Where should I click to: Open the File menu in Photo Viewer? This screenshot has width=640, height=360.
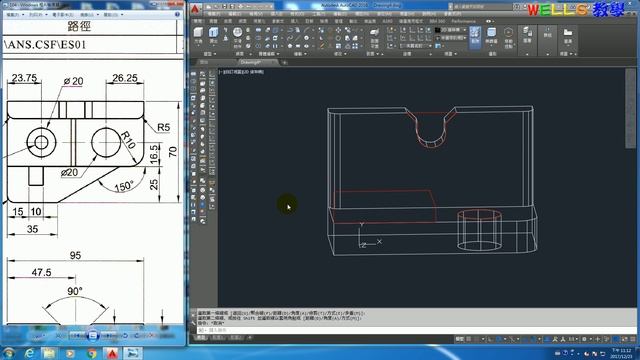(x=14, y=14)
